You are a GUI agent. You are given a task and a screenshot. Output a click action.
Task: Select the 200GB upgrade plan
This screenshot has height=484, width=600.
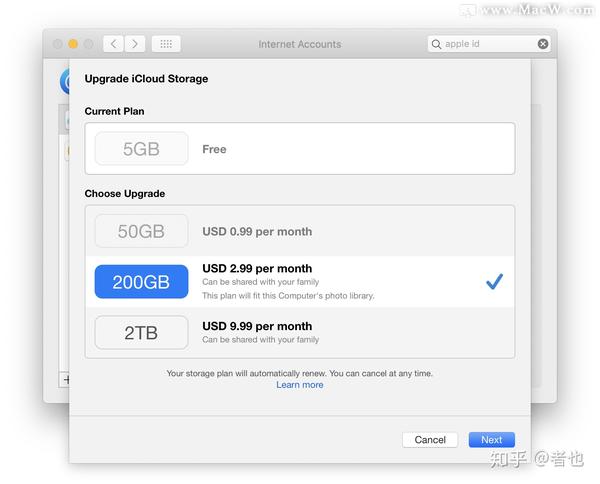[300, 282]
